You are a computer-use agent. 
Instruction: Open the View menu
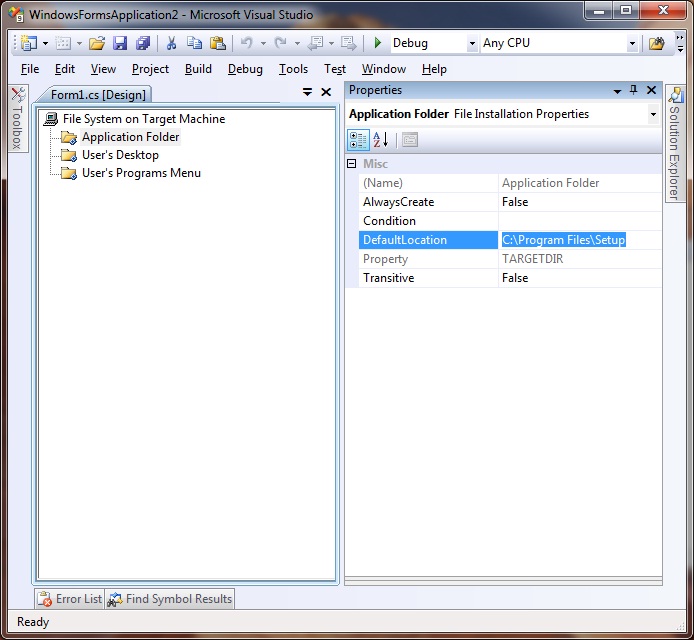pyautogui.click(x=103, y=69)
